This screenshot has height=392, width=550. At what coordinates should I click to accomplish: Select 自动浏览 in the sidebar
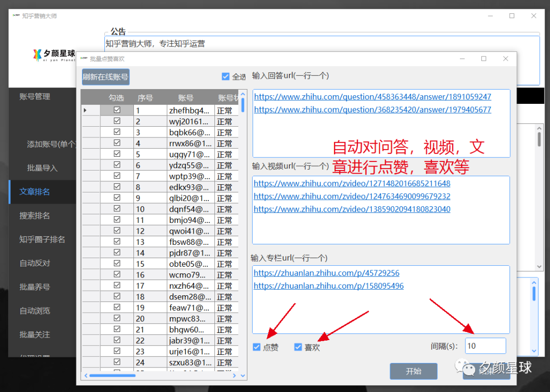click(x=35, y=311)
